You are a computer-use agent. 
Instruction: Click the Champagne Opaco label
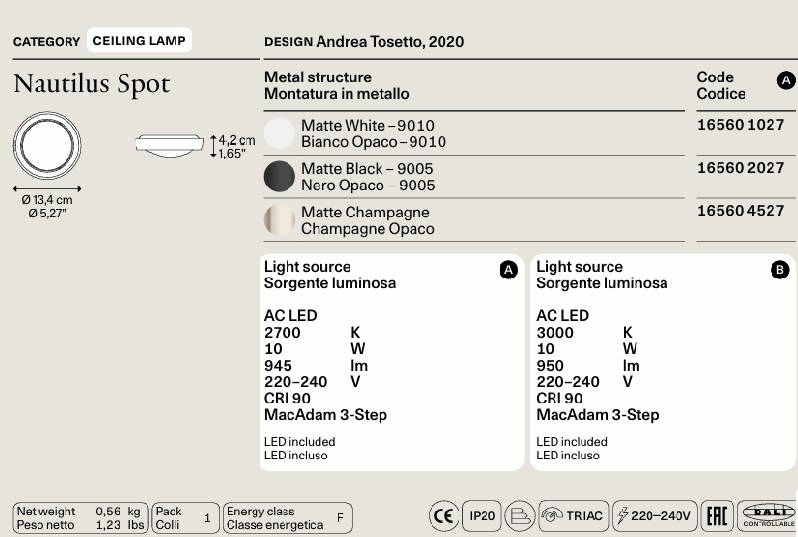[367, 229]
